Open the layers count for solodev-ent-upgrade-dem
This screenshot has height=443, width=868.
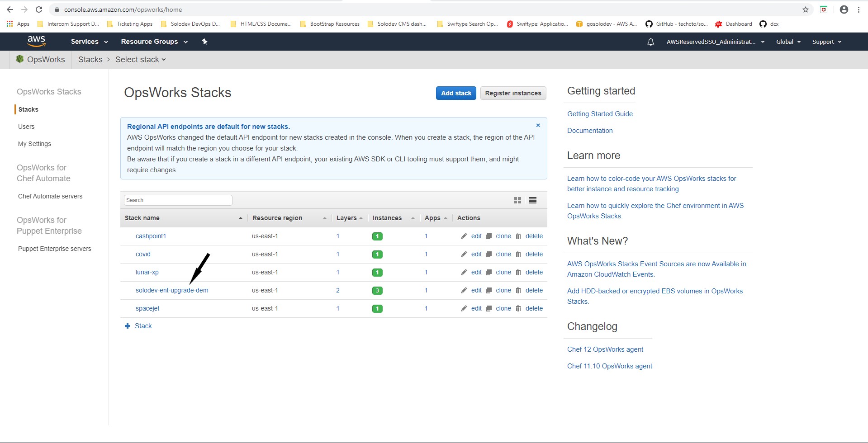point(338,290)
